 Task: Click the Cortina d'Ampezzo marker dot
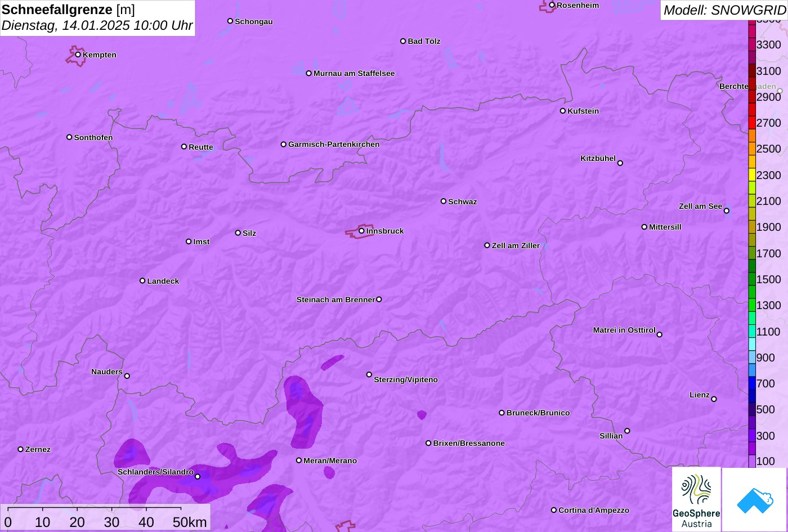pos(554,510)
